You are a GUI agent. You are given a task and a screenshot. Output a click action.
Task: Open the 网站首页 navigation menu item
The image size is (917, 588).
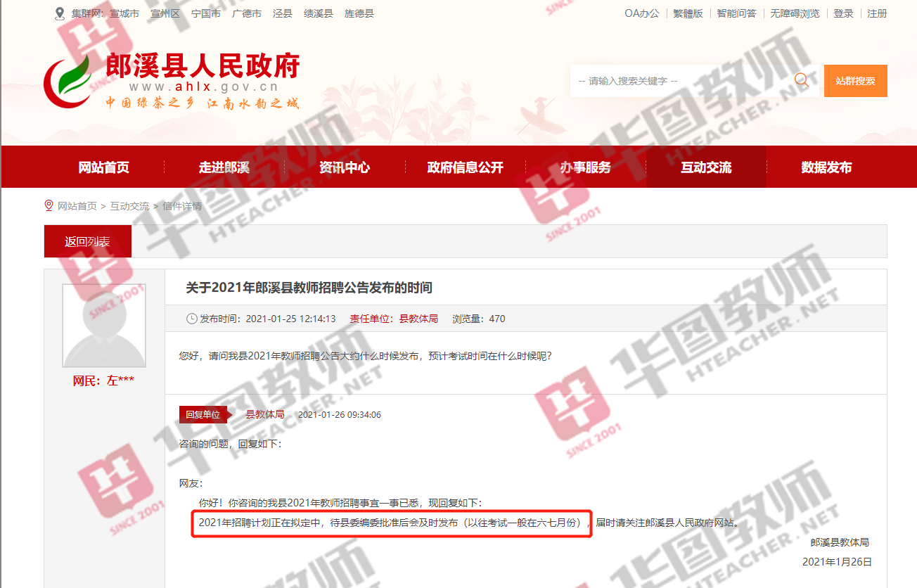pyautogui.click(x=104, y=167)
